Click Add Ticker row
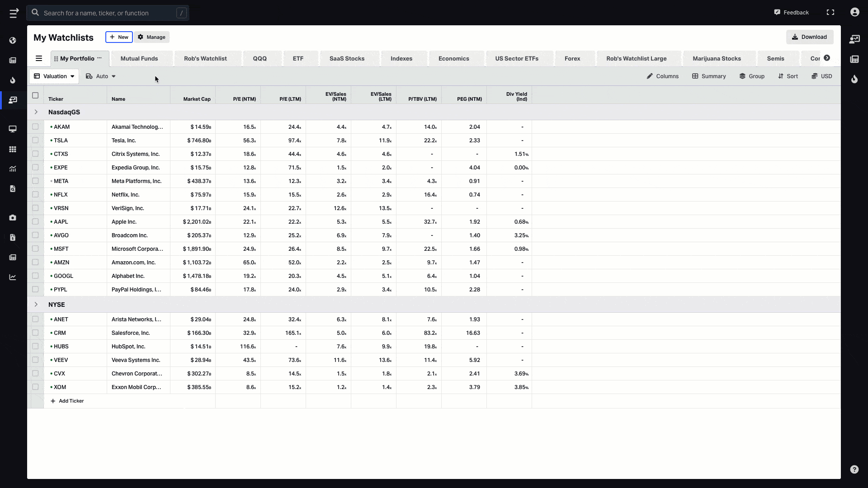 coord(67,401)
